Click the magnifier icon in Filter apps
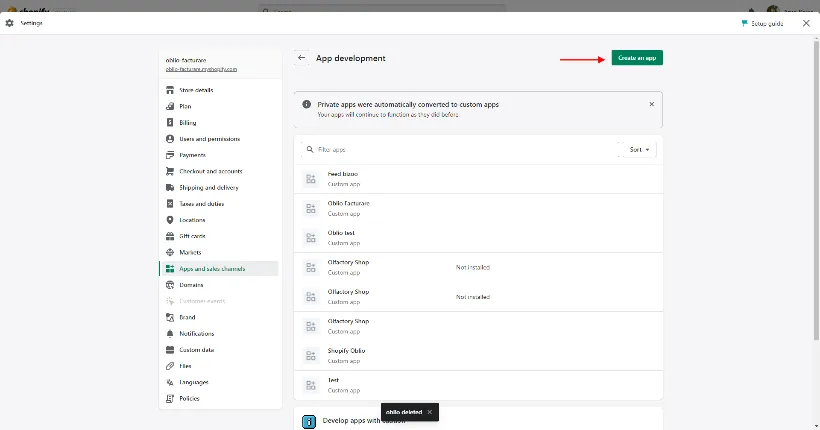The width and height of the screenshot is (820, 430). point(310,150)
